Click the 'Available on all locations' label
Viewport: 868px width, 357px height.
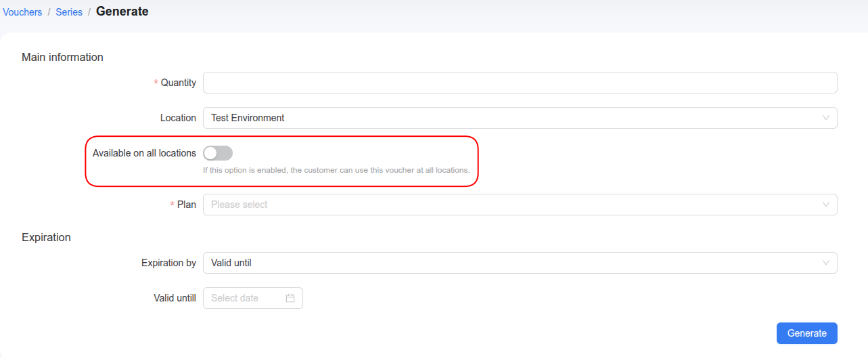(144, 153)
